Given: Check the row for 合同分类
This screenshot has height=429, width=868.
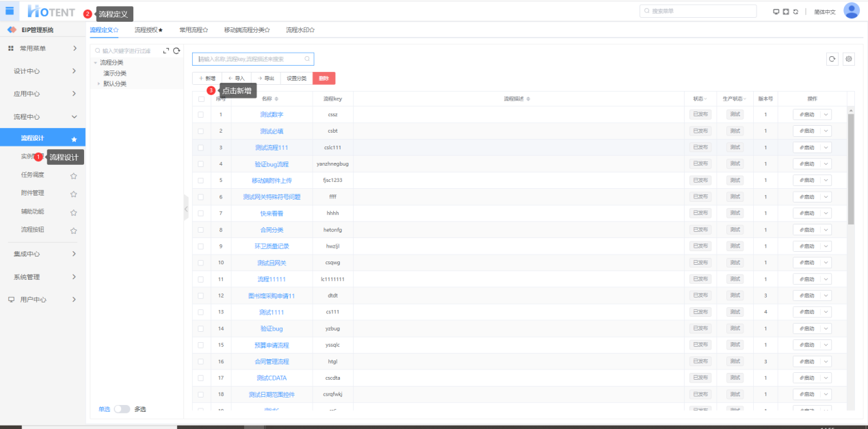Looking at the screenshot, I should [x=201, y=229].
